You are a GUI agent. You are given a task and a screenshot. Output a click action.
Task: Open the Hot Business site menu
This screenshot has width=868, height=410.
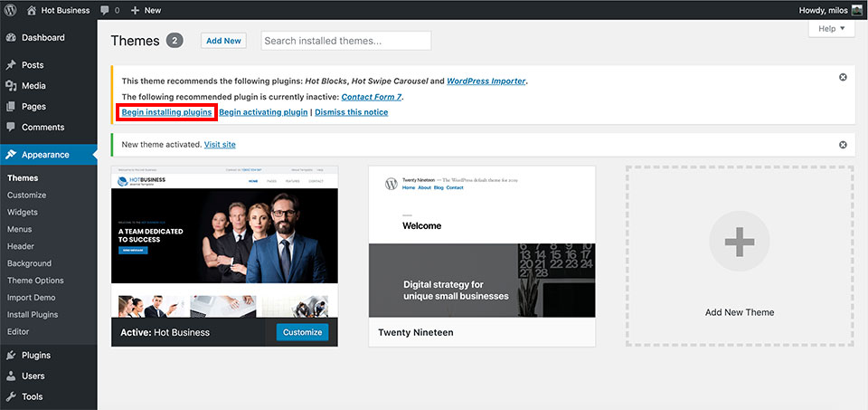tap(58, 10)
